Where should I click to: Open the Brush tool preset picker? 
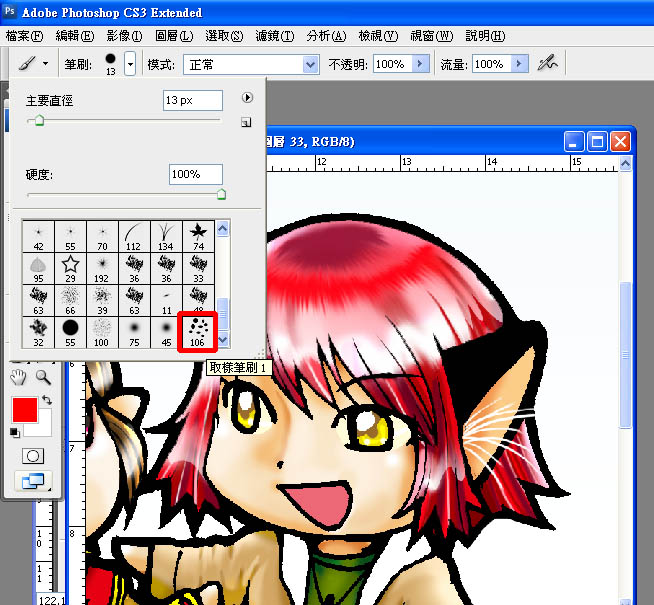pyautogui.click(x=33, y=64)
